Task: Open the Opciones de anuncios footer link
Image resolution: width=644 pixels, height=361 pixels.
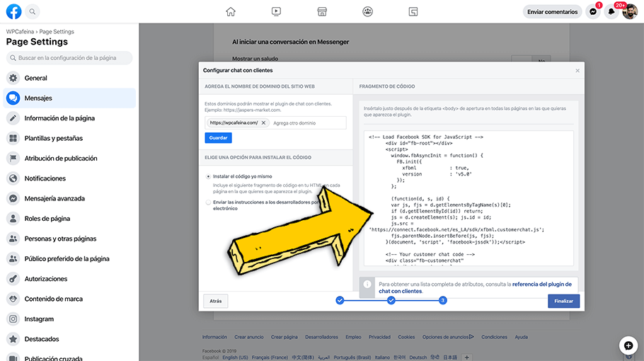Action: [448, 337]
